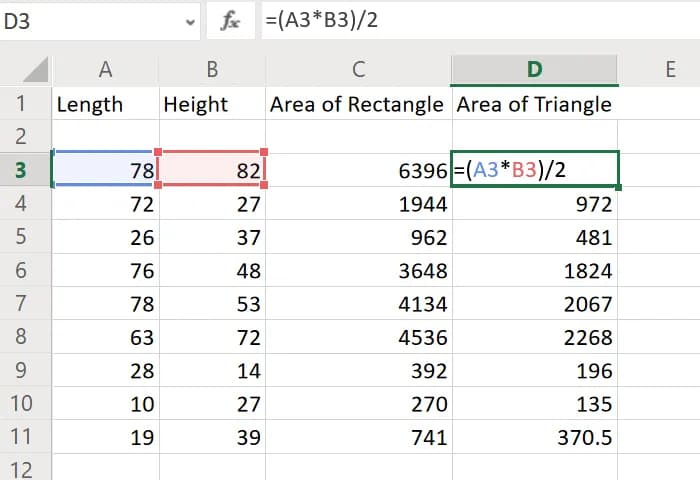700x480 pixels.
Task: Click the Name Box showing D3
Action: pyautogui.click(x=90, y=21)
